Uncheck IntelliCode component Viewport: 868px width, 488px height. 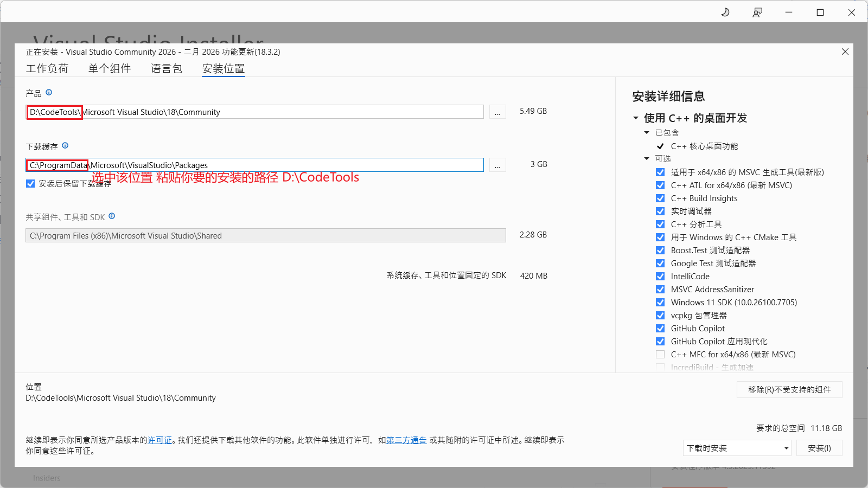[x=660, y=277]
